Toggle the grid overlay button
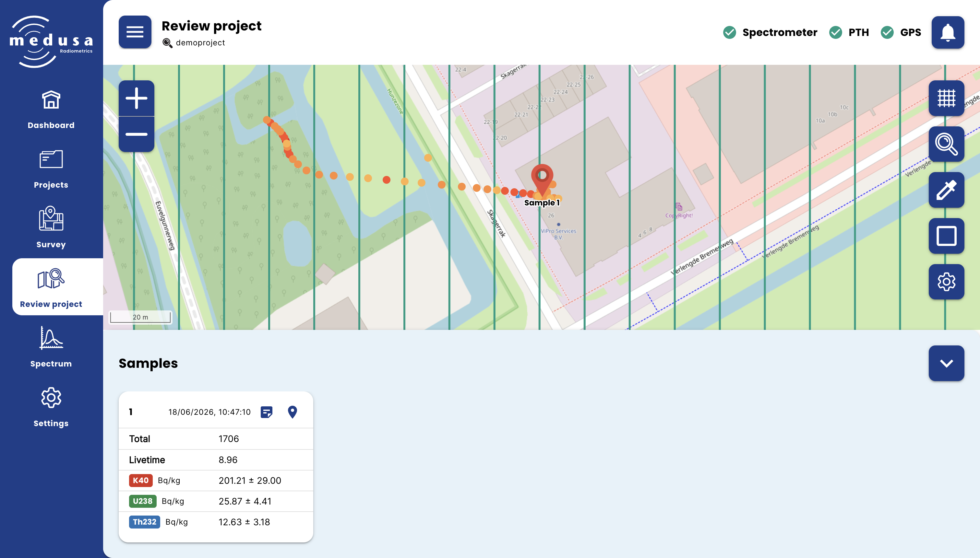 [946, 98]
